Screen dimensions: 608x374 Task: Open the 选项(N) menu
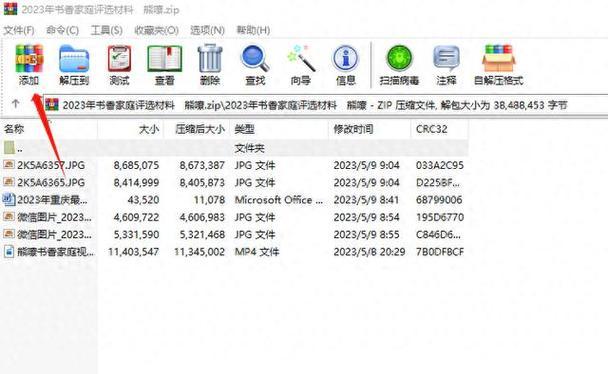[x=207, y=30]
